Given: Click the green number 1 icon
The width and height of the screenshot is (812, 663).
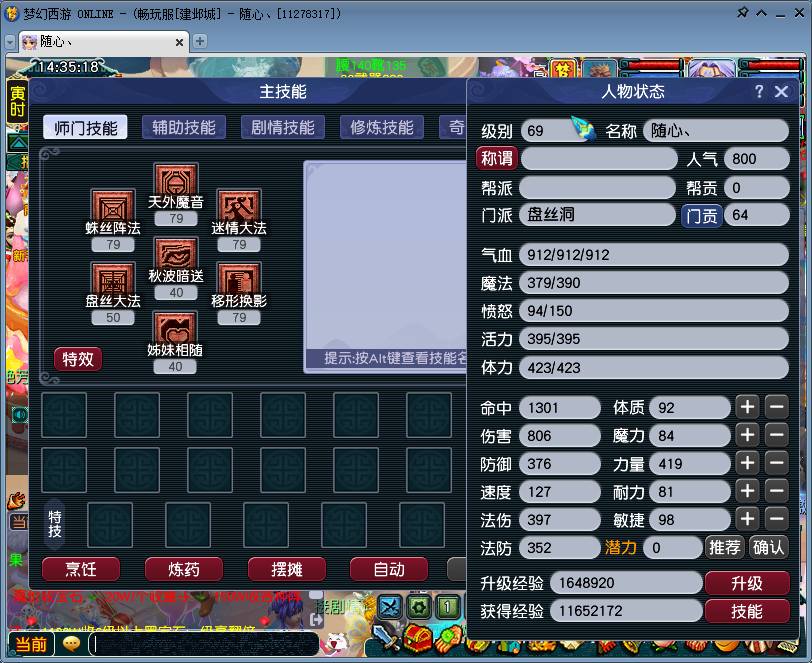Looking at the screenshot, I should 447,607.
